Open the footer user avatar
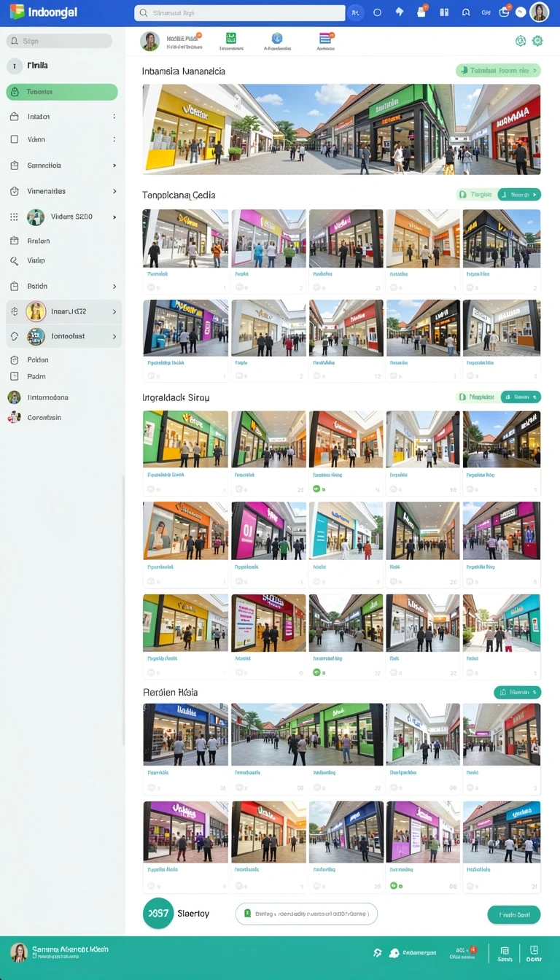560x980 pixels. click(x=19, y=952)
